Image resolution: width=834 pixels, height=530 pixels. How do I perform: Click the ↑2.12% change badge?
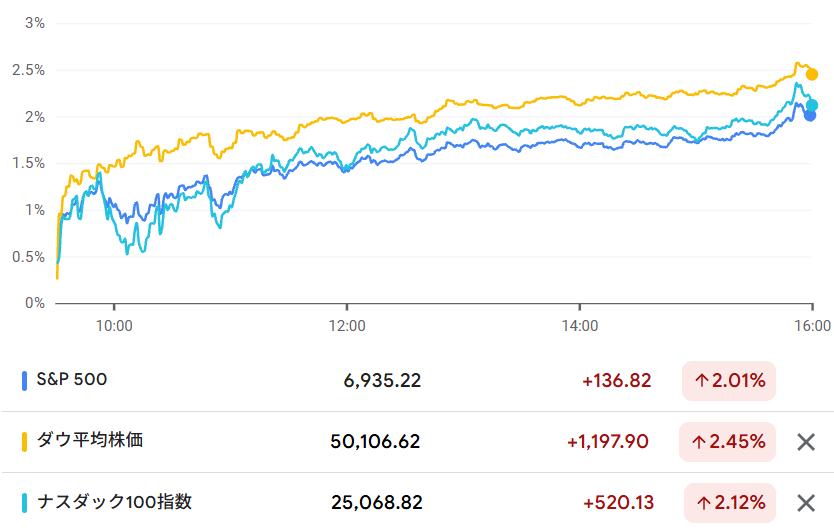click(x=728, y=503)
